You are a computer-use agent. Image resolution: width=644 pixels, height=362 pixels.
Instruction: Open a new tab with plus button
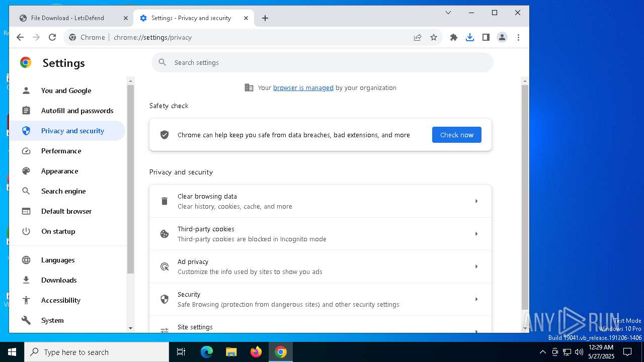pyautogui.click(x=265, y=18)
